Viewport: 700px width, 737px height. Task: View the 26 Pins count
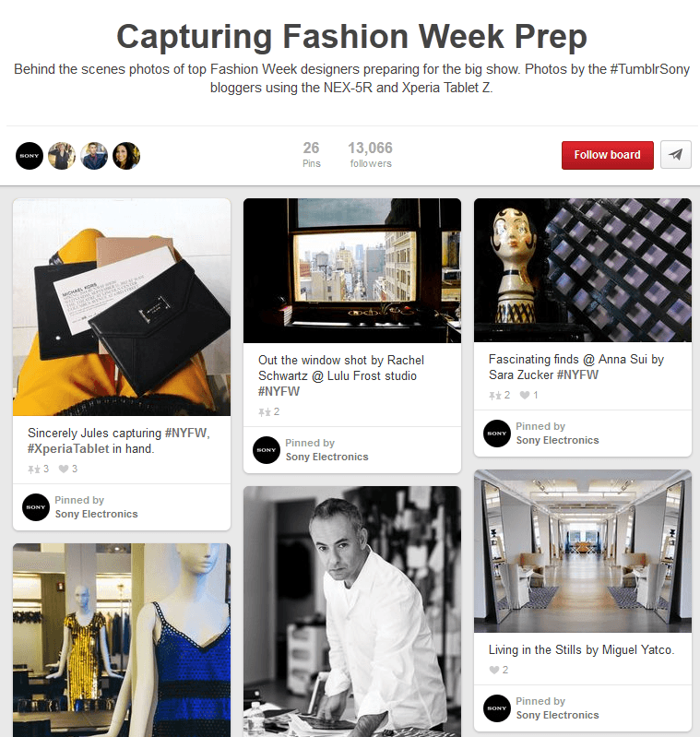pos(311,155)
